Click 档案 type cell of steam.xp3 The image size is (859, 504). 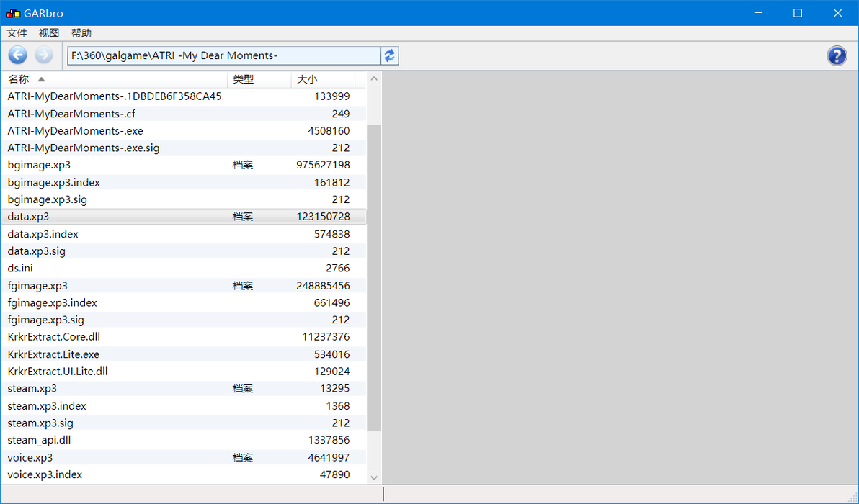[243, 389]
